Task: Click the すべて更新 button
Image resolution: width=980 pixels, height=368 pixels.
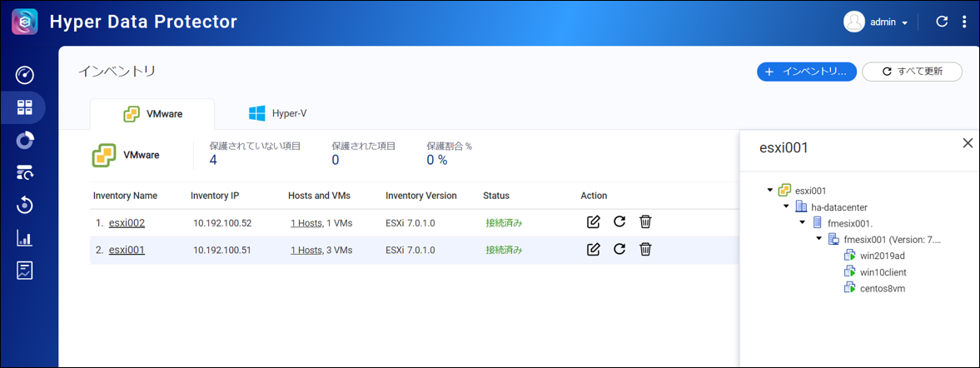Action: pos(912,72)
